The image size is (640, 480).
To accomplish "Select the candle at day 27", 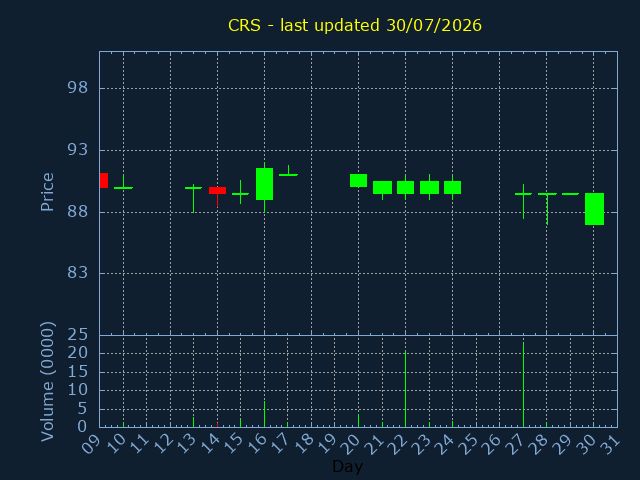I will pyautogui.click(x=523, y=194).
